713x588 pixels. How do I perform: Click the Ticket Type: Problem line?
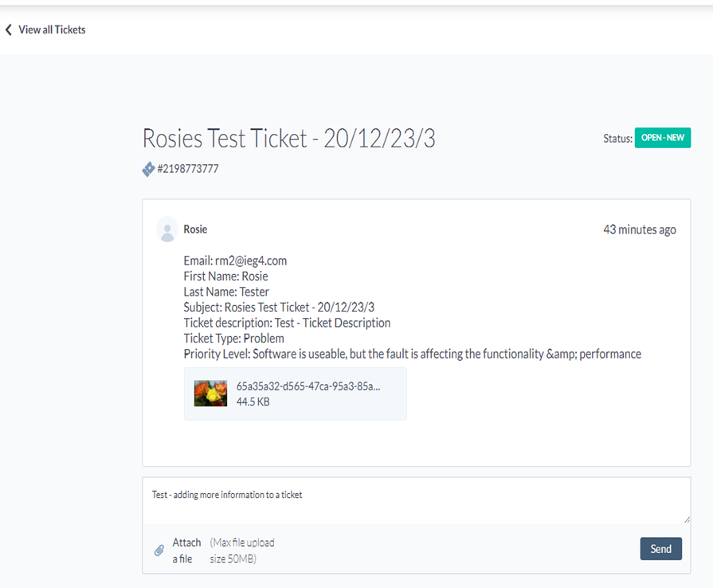coord(233,339)
